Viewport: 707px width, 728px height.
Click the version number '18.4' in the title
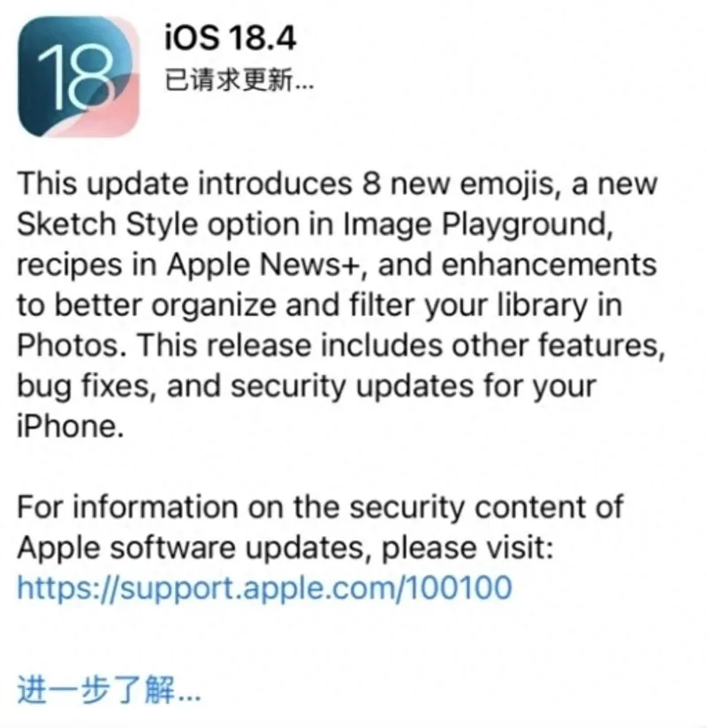tap(262, 38)
